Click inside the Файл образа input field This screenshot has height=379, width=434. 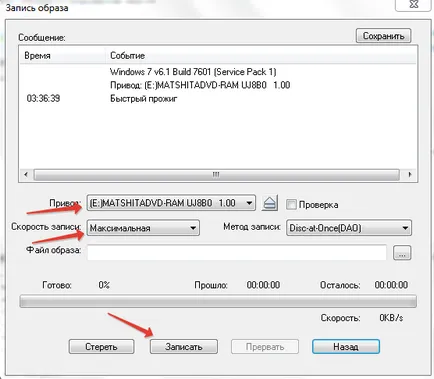(237, 252)
